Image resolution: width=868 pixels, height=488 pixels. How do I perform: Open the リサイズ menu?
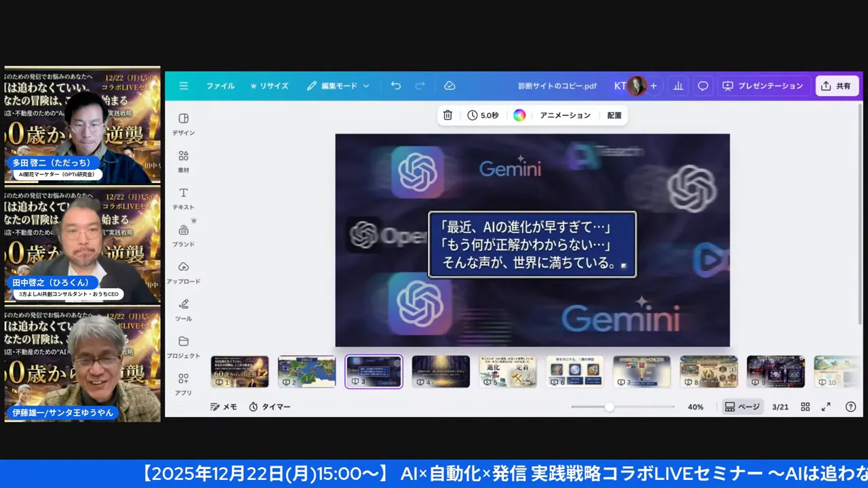point(270,85)
